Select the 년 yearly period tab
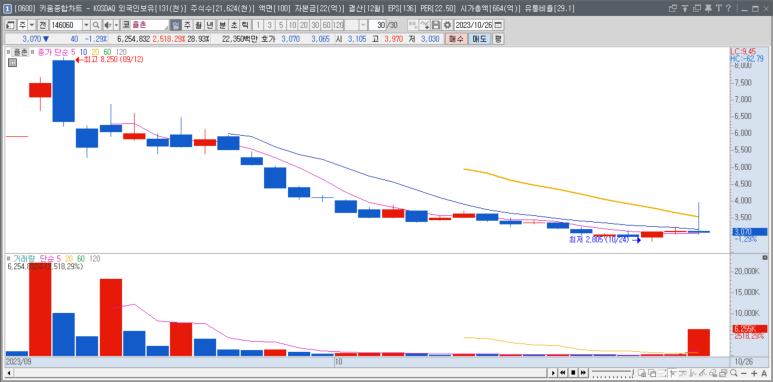Viewport: 773px width, 382px height. tap(209, 25)
